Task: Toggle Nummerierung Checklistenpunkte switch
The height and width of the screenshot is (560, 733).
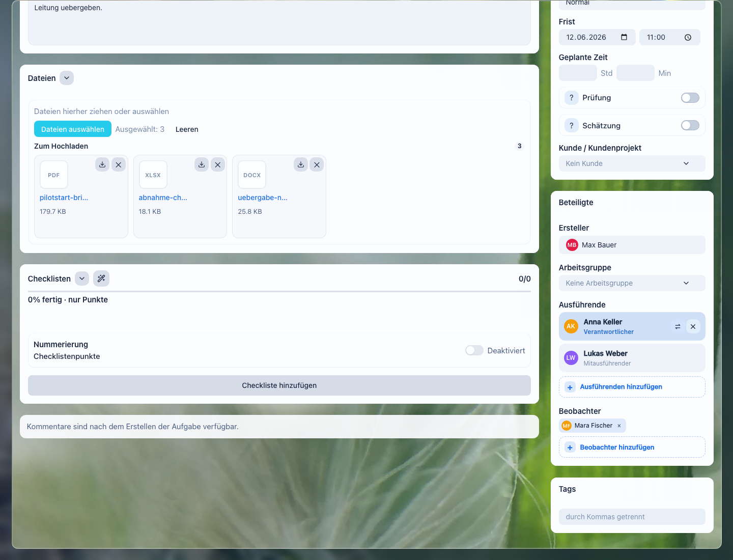Action: coord(474,350)
